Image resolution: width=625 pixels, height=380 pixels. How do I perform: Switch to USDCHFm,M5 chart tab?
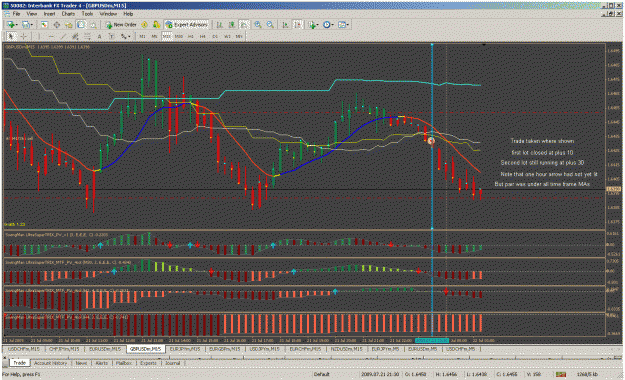tap(460, 349)
